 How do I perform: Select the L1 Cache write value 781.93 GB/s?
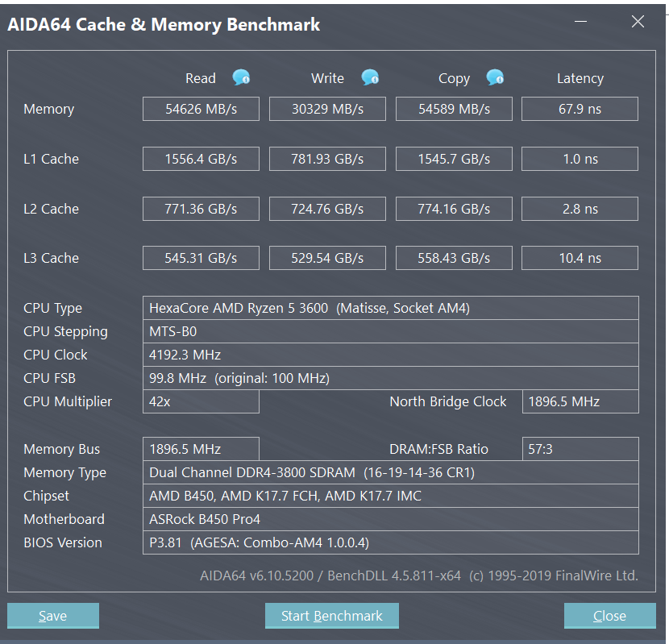click(x=327, y=159)
